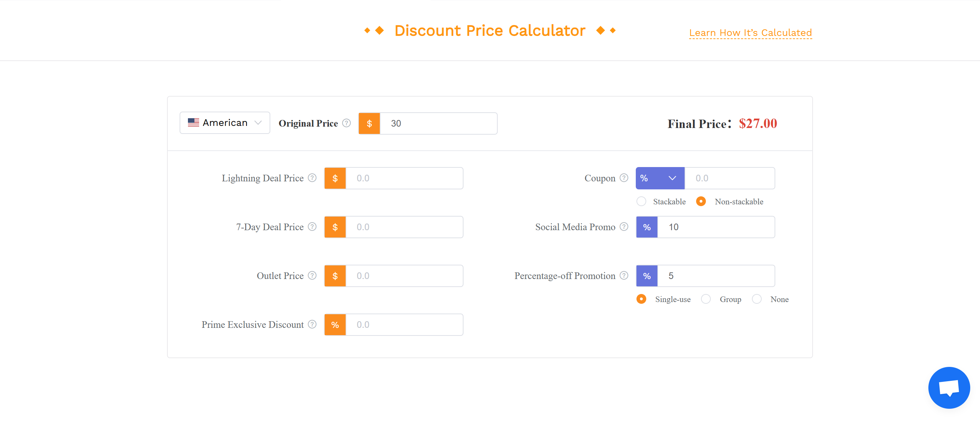
Task: Click the Prime Exclusive Discount help icon
Action: tap(312, 324)
